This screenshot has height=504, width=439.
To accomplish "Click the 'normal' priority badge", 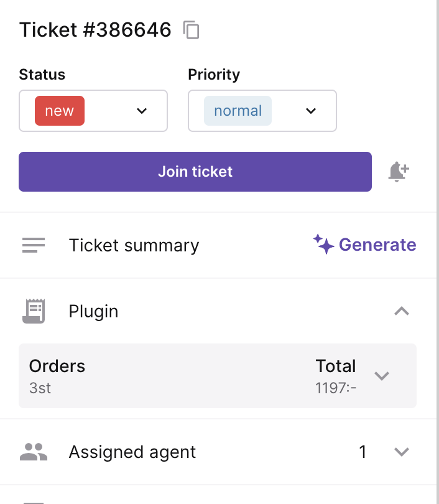I will tap(238, 111).
